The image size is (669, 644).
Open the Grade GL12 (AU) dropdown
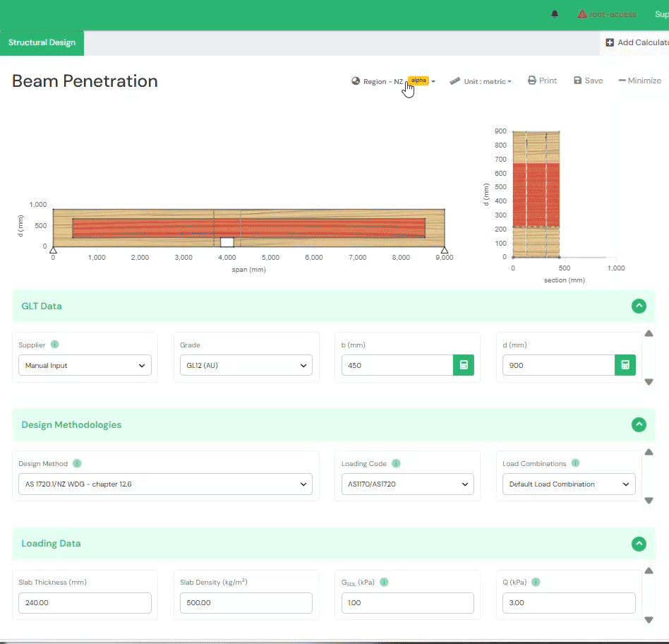coord(246,366)
